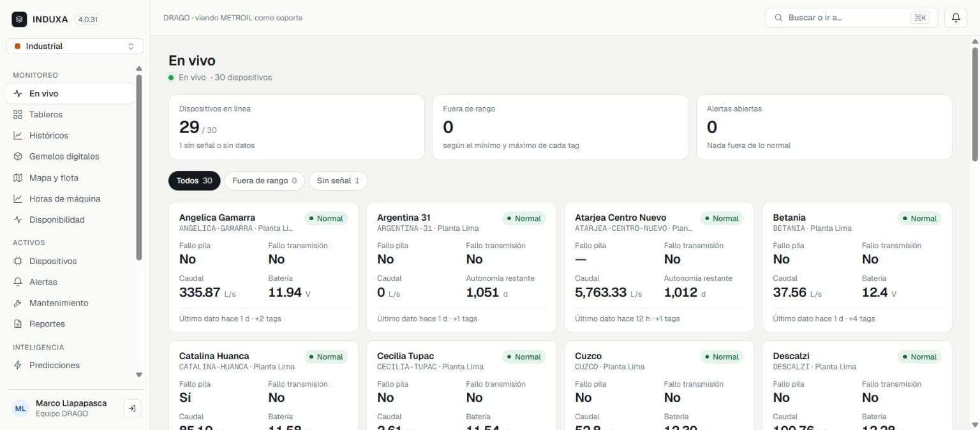Toggle the Fuera de rango filter
Screen dimensions: 980x430
264,181
